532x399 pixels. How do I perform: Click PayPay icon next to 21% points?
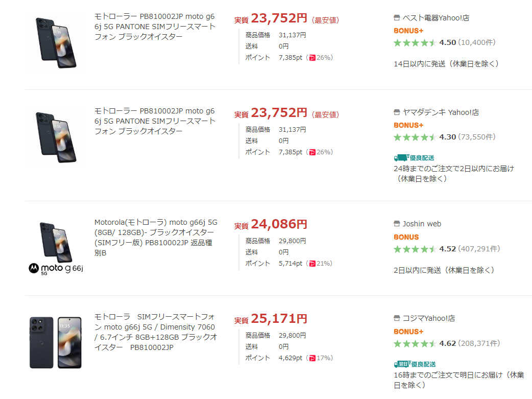tap(312, 264)
